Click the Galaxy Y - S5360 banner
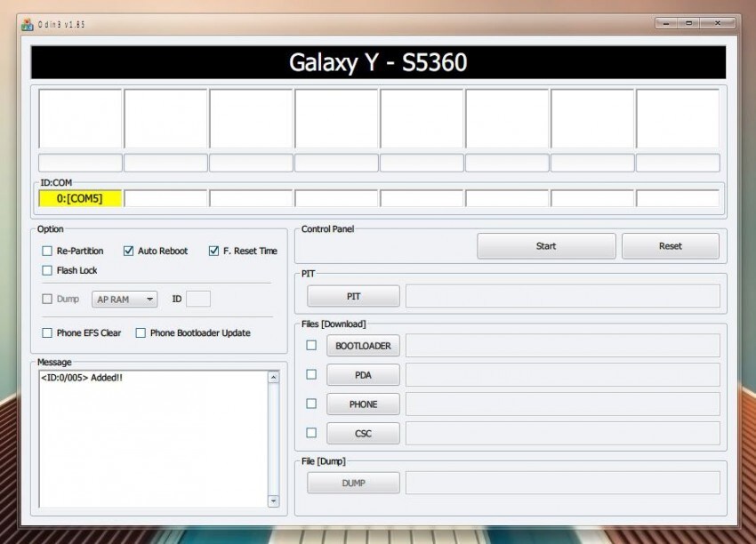The width and height of the screenshot is (756, 544). [379, 62]
